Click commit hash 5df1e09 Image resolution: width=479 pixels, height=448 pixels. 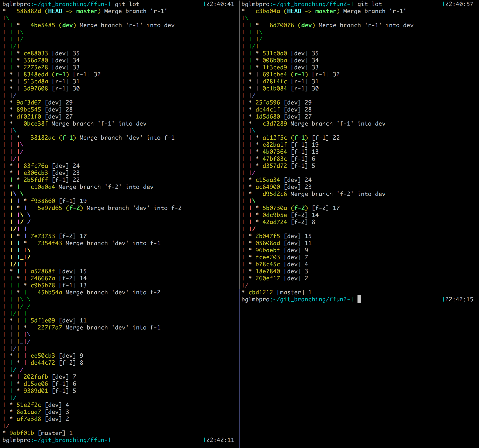coord(43,321)
